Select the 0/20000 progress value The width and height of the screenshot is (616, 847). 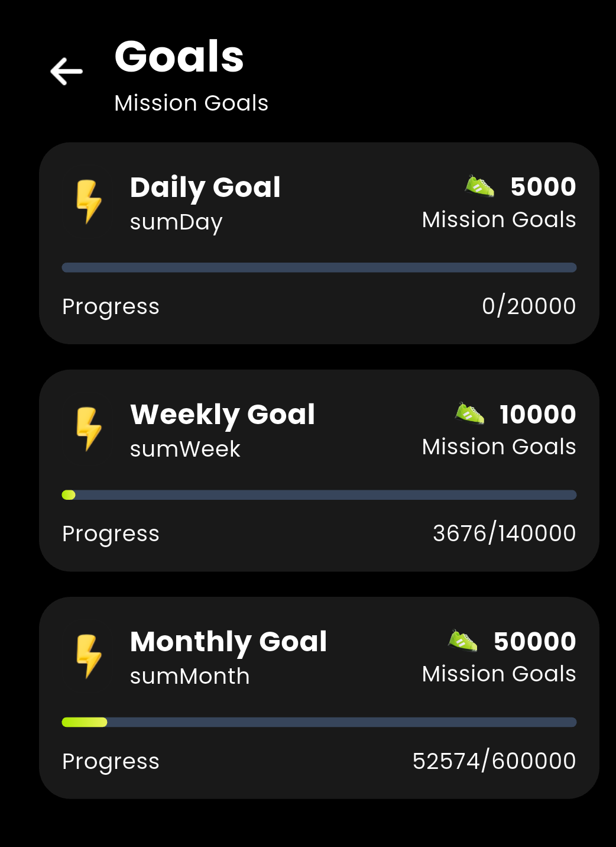(529, 306)
